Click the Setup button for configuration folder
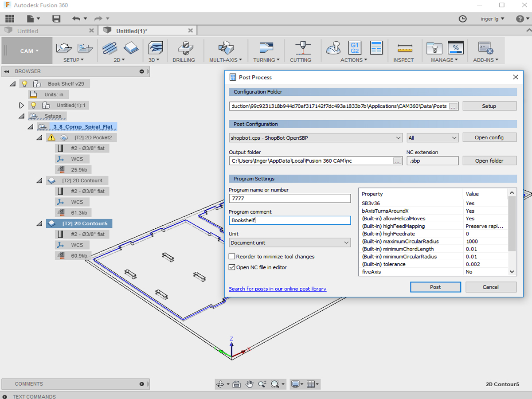532x399 pixels. tap(489, 106)
